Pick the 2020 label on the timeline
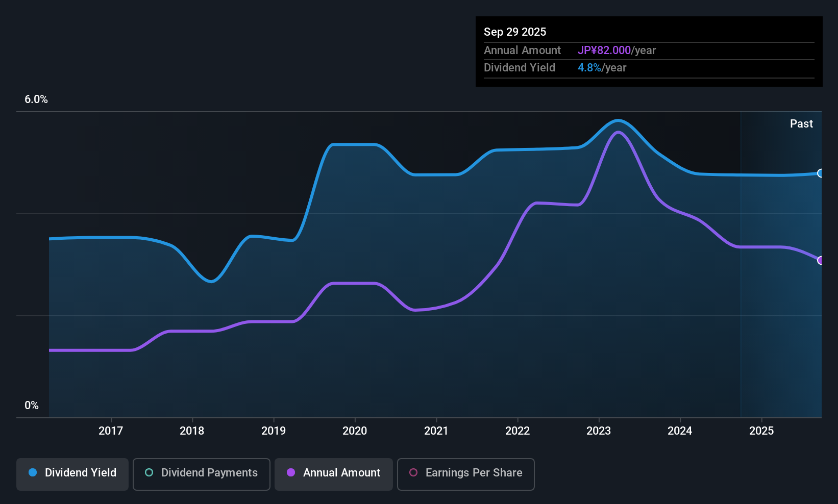Viewport: 838px width, 504px height. click(x=355, y=431)
